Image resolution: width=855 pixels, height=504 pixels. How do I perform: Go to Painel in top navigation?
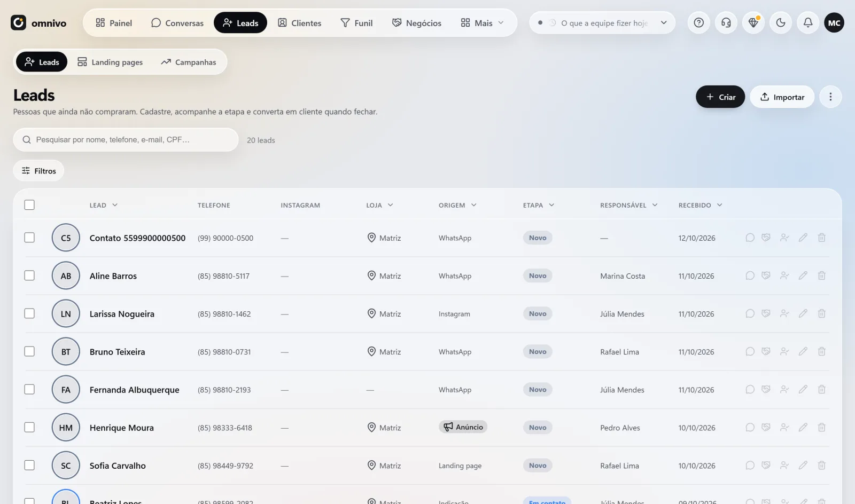(114, 22)
